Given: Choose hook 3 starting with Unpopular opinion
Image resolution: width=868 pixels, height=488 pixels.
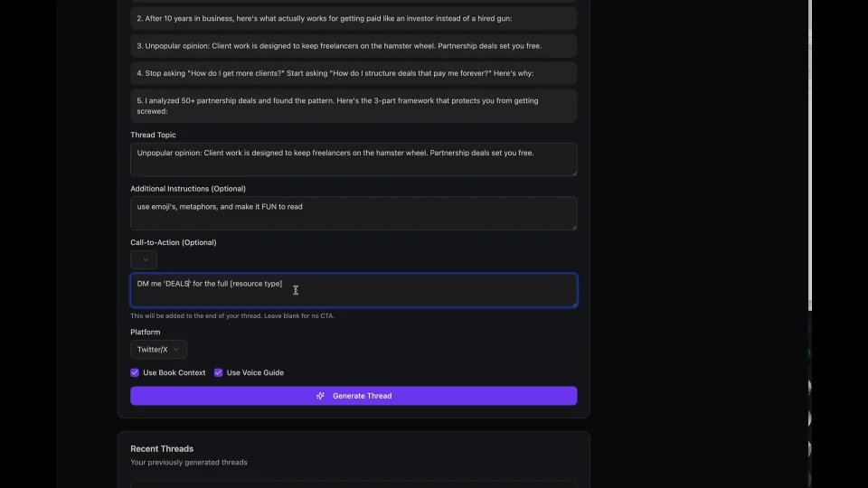Looking at the screenshot, I should coord(353,45).
